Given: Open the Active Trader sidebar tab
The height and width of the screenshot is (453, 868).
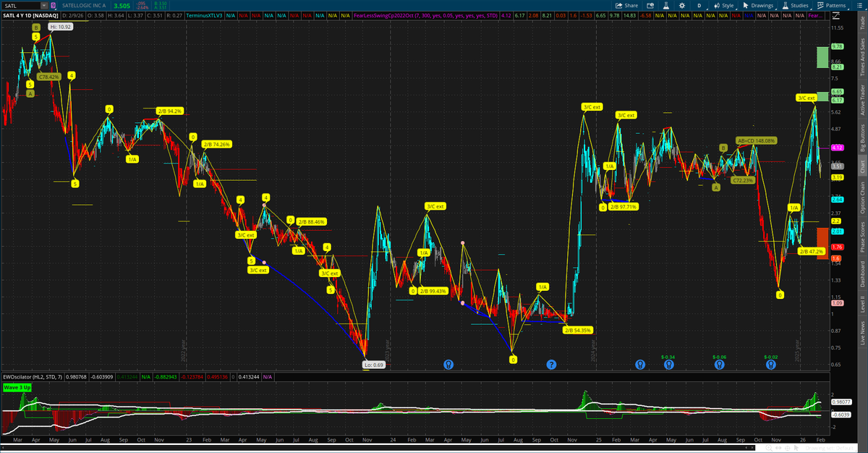Looking at the screenshot, I should click(x=861, y=99).
